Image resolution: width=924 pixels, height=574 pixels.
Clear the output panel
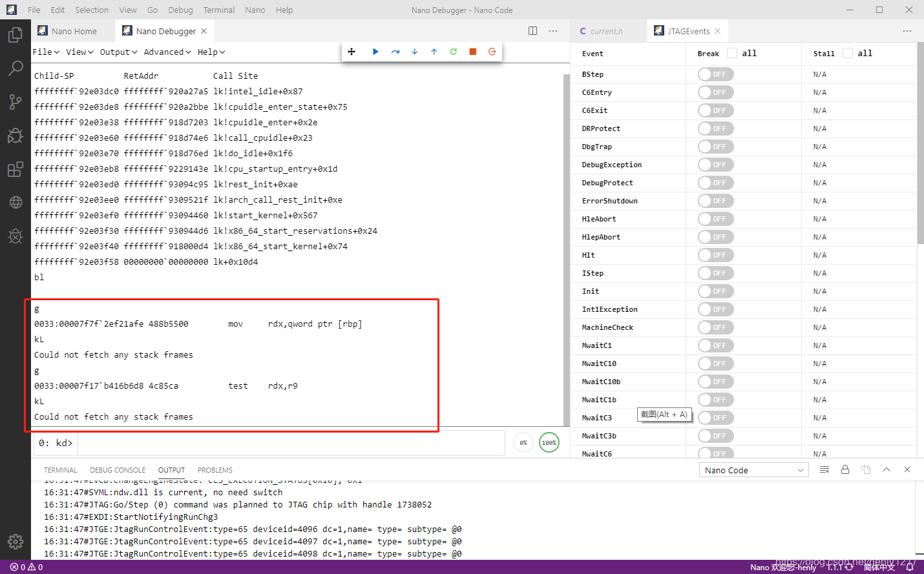tap(824, 469)
